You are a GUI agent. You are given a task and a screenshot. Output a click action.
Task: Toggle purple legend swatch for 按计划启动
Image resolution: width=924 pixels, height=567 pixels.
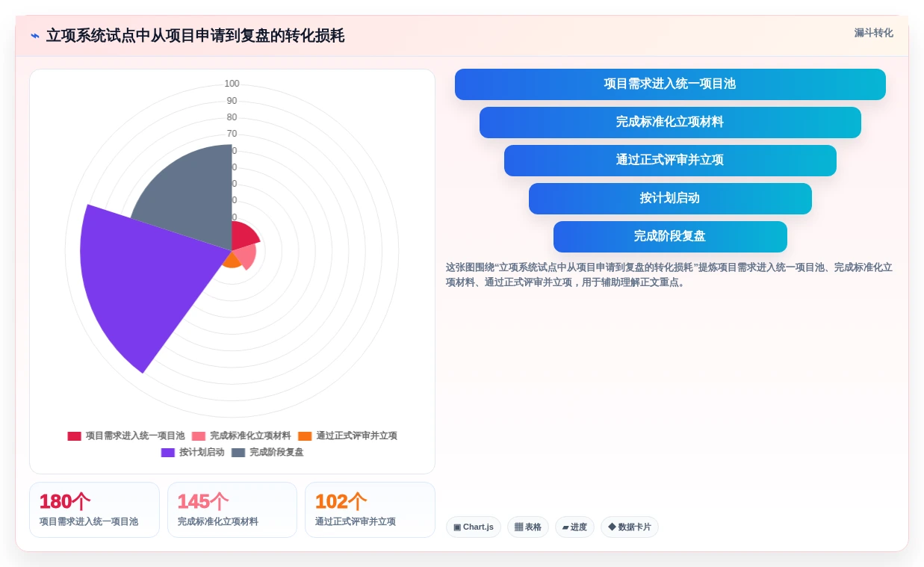coord(168,453)
